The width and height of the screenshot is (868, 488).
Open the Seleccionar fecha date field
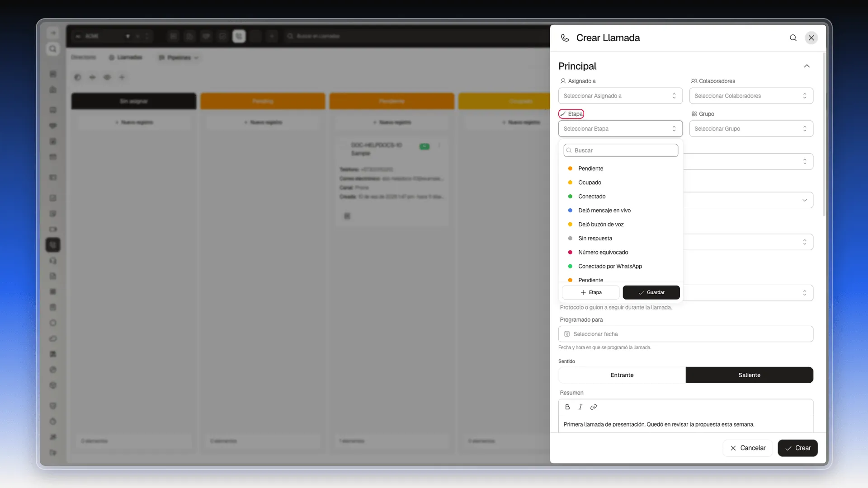pos(685,334)
